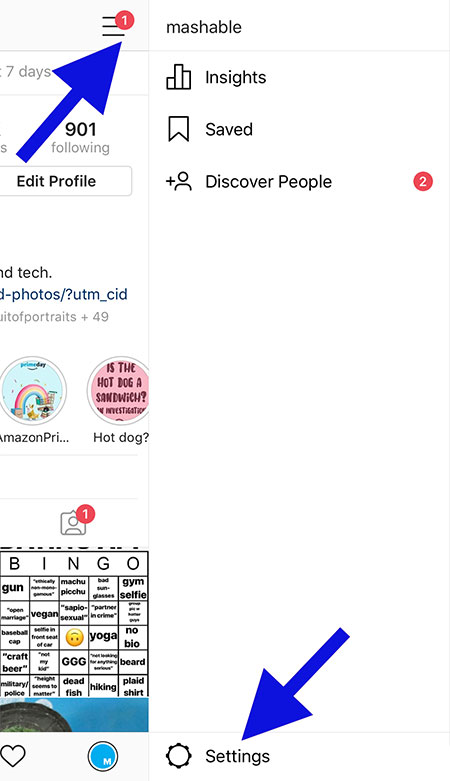Follow the photos utm_cid bio link
Viewport: 450px width, 781px height.
coord(64,294)
